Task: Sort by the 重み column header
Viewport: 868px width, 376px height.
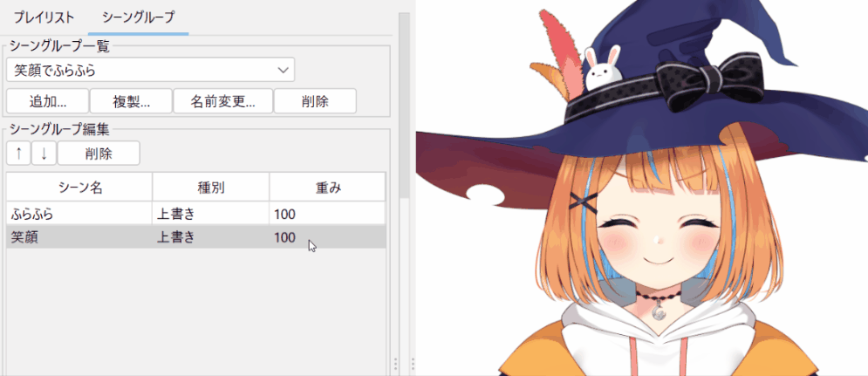Action: click(x=327, y=187)
